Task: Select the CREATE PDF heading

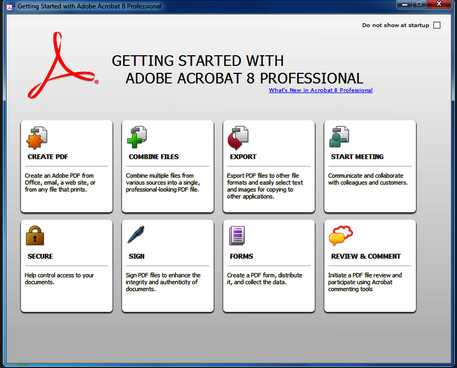Action: tap(48, 157)
